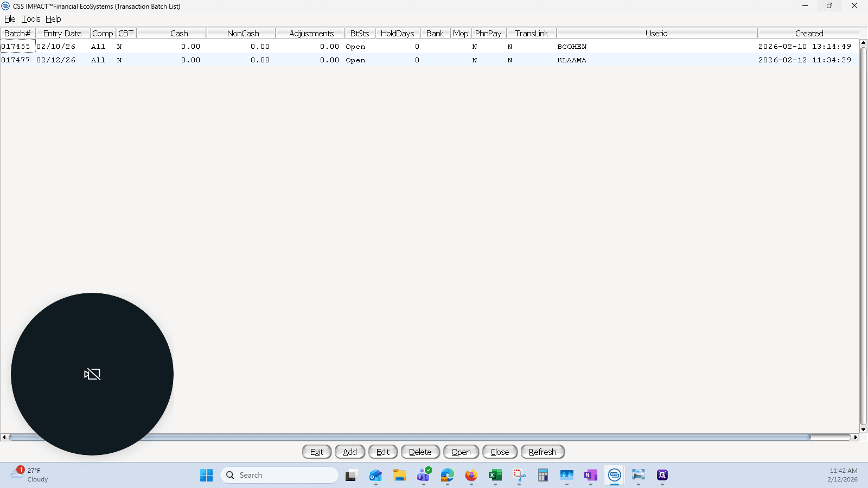Open the Tools menu

click(x=31, y=19)
